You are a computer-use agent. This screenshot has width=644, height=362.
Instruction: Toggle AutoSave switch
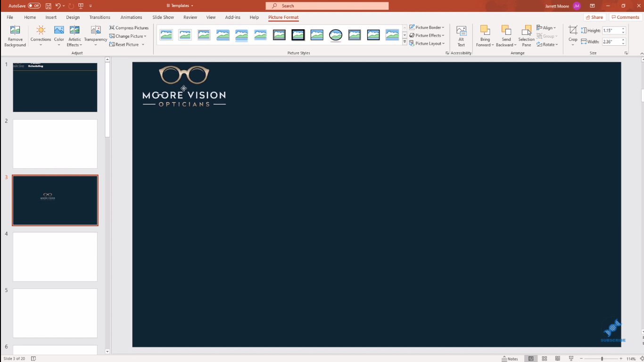[34, 6]
